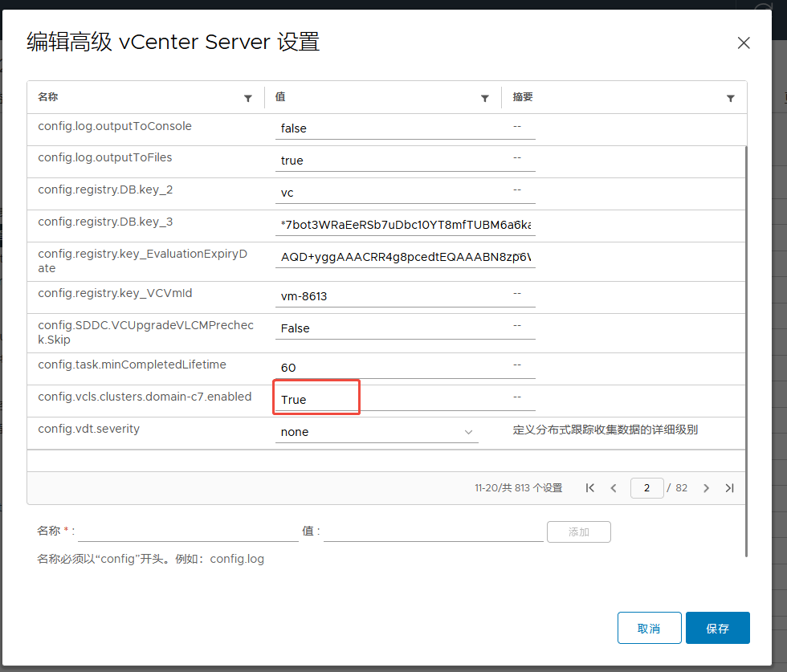Click the dialog vertical scrollbar
This screenshot has height=672, width=787.
(x=746, y=352)
